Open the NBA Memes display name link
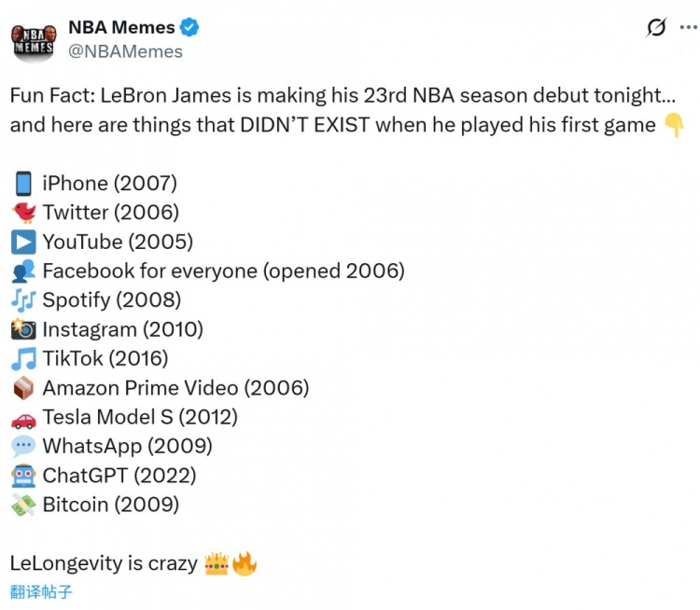Image resolution: width=700 pixels, height=610 pixels. pos(119,28)
